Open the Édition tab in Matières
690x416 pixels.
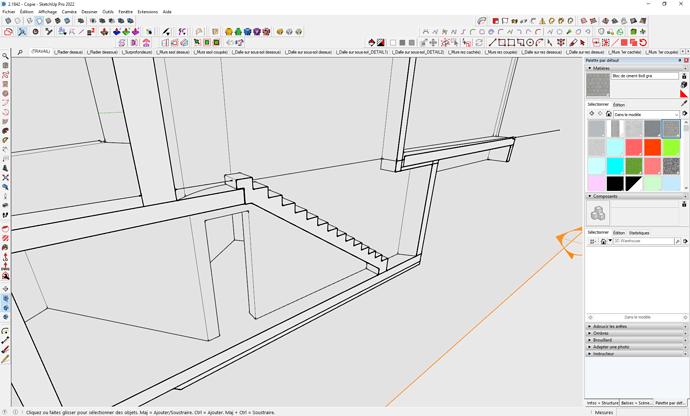[x=619, y=105]
